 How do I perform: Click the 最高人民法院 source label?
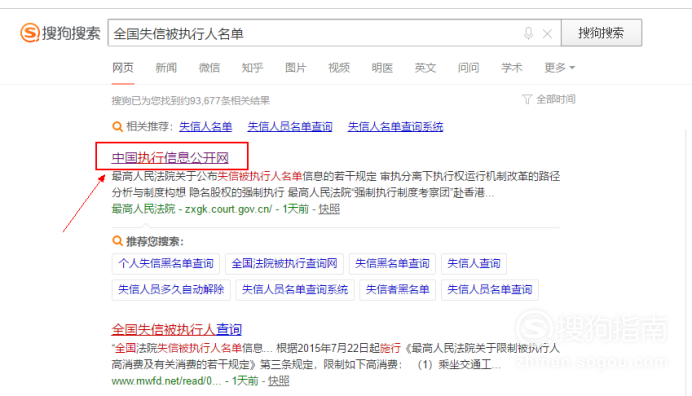[x=143, y=209]
